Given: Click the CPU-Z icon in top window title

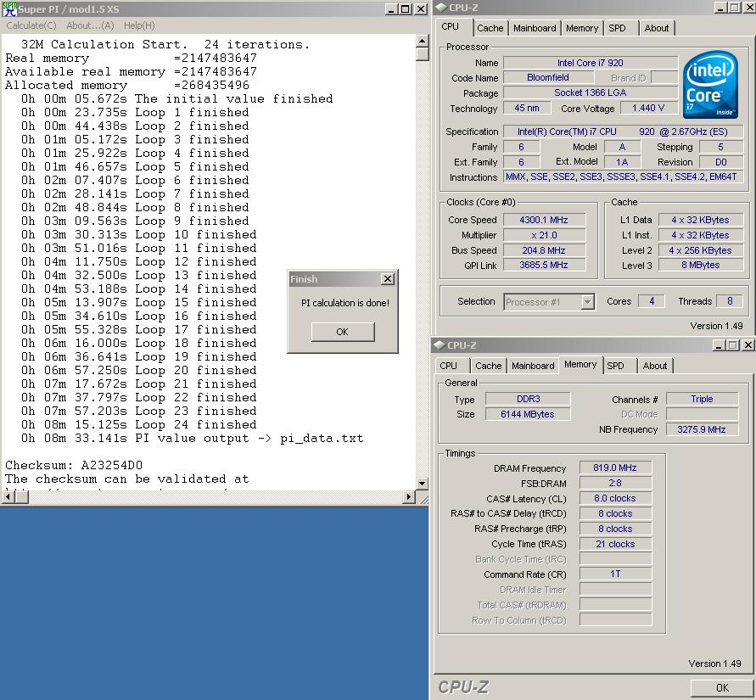Looking at the screenshot, I should [x=440, y=8].
